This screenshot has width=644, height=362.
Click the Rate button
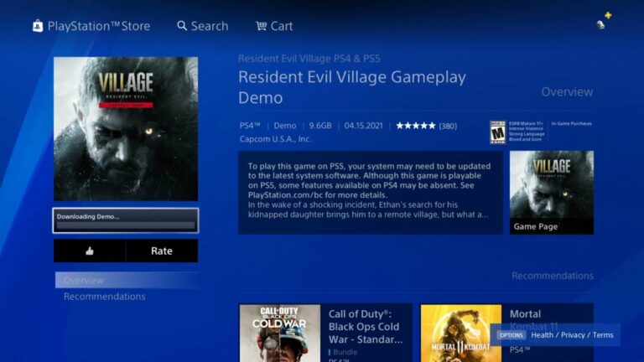[162, 251]
